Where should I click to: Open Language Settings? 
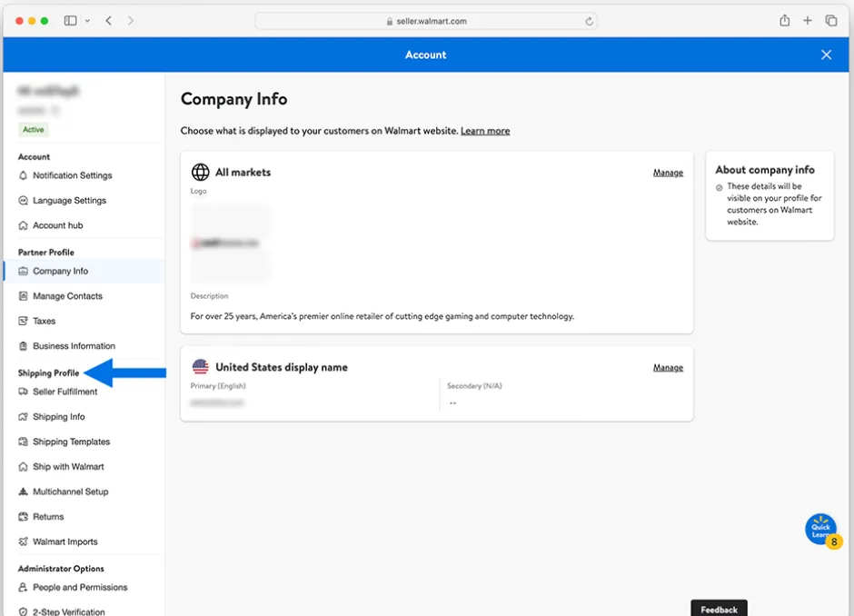(70, 201)
